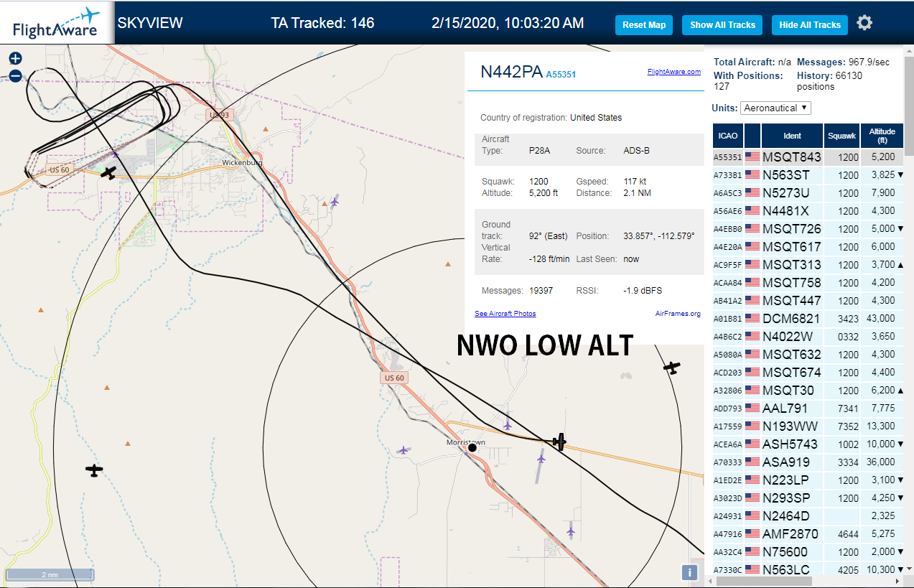Sort the table by Altitude (ft) column

tap(882, 135)
